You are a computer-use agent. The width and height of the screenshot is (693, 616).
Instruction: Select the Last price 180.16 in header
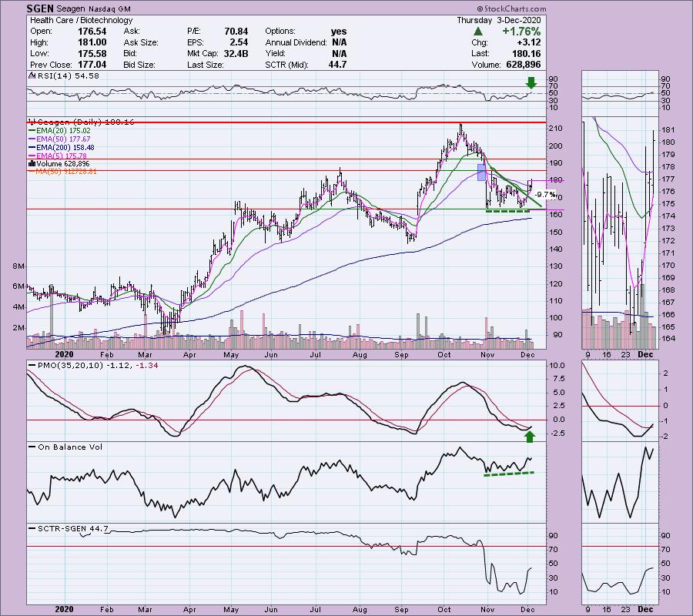526,53
